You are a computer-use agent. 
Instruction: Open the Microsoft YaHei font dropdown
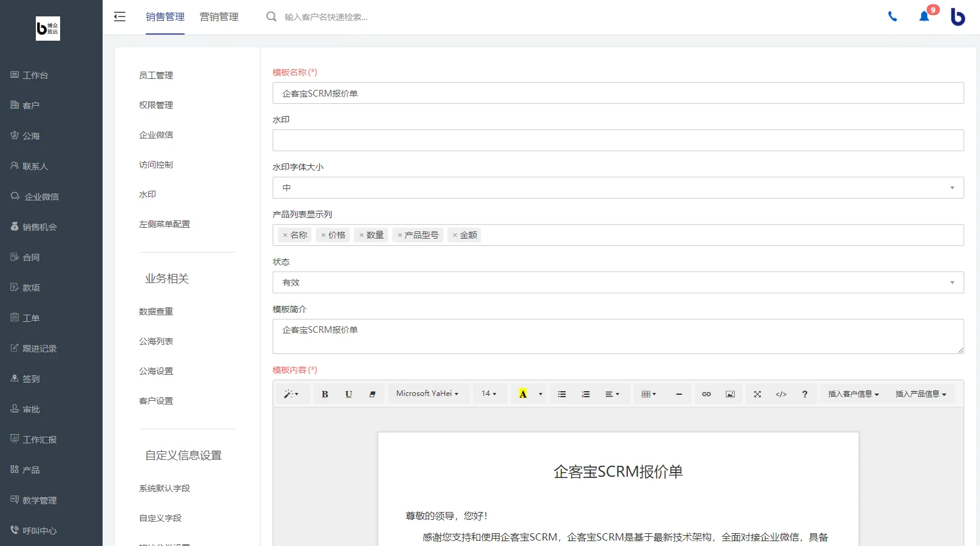pos(427,394)
